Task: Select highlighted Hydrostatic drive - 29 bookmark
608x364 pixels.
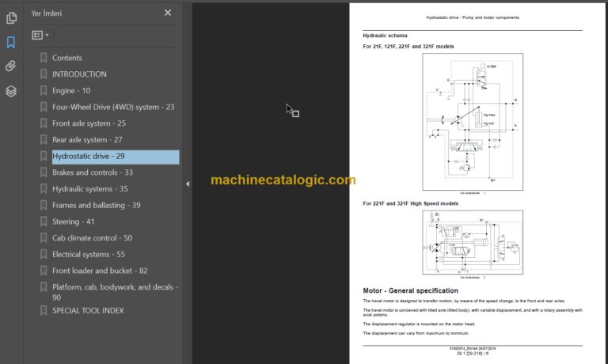Action: 116,157
